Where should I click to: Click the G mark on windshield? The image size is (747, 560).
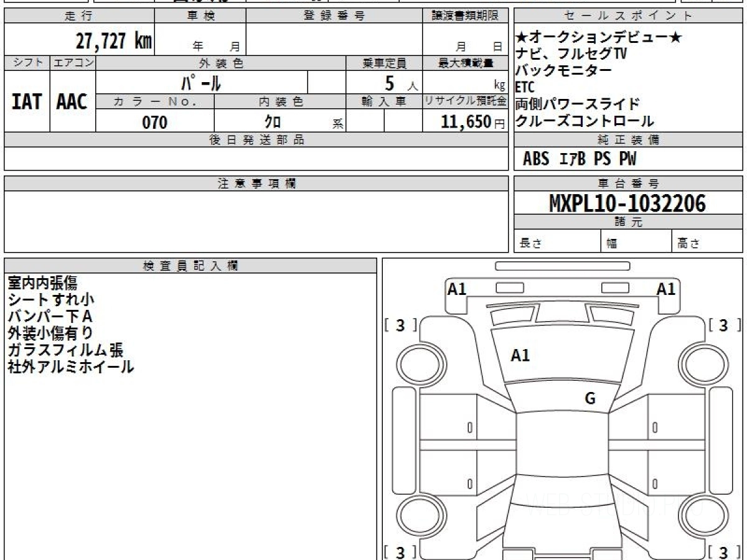[590, 399]
